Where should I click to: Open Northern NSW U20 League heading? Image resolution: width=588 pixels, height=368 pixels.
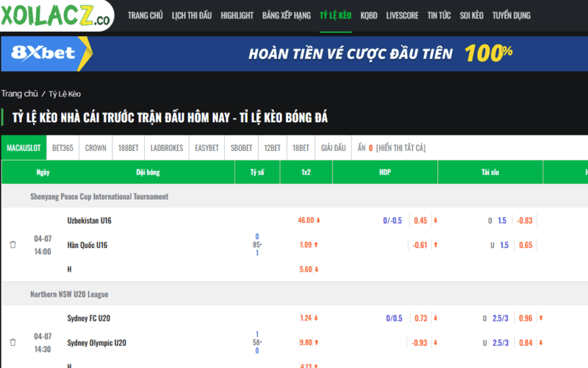pos(69,294)
